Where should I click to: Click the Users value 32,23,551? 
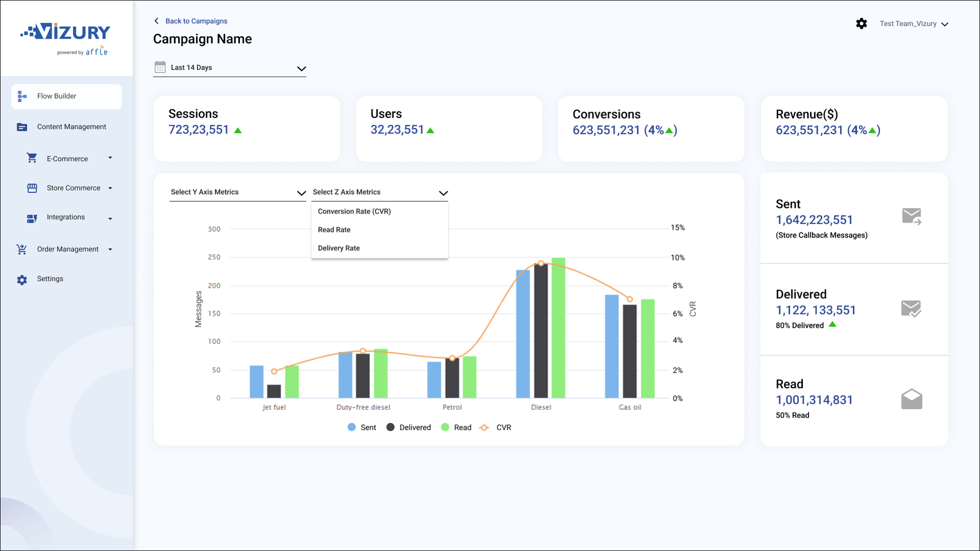coord(397,130)
